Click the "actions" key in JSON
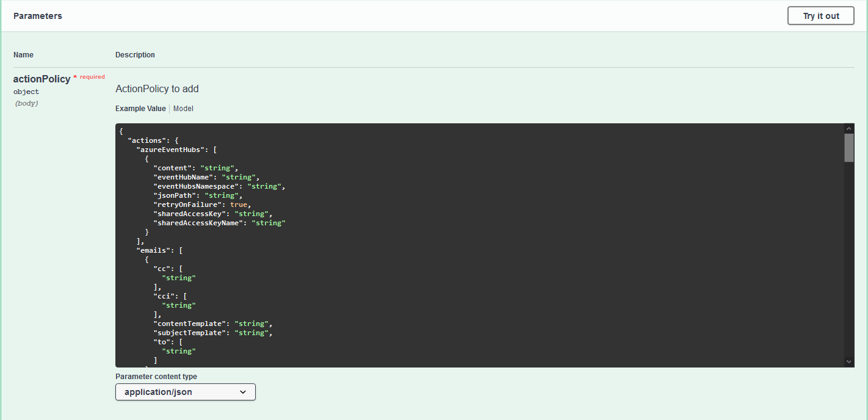868x420 pixels. click(146, 140)
